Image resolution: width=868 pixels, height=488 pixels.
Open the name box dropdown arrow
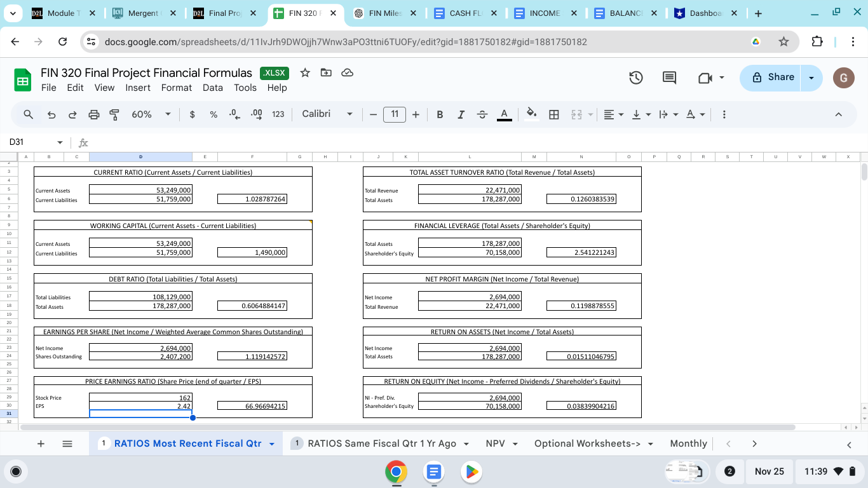point(60,142)
